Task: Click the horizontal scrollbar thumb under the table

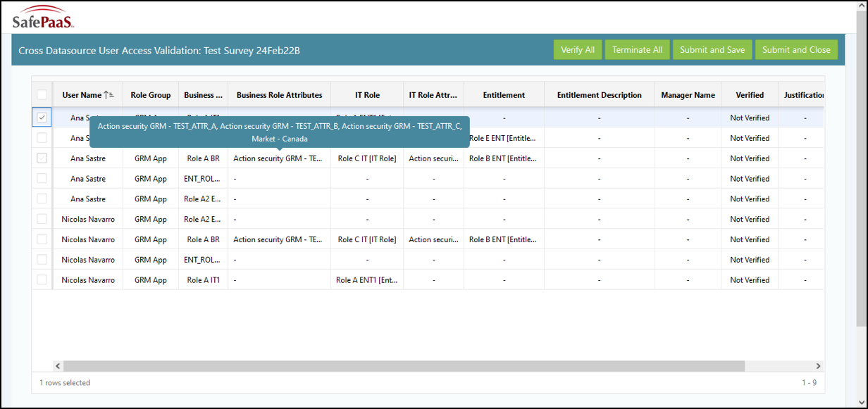Action: click(404, 366)
